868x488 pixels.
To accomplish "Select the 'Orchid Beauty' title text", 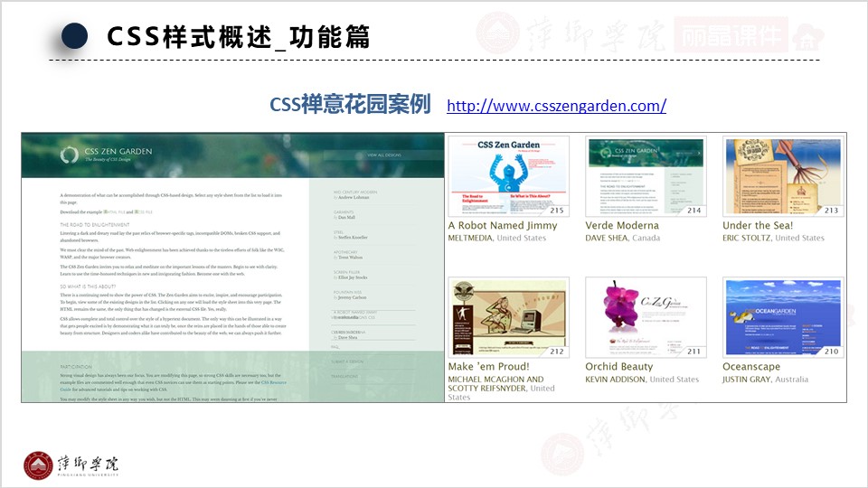I will tap(618, 367).
